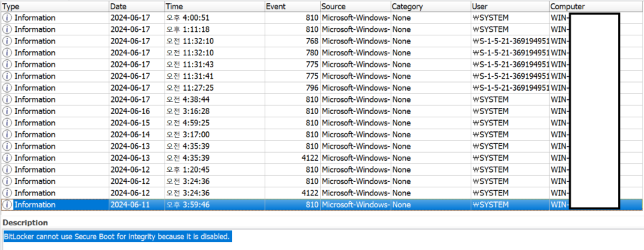
Task: Click the info icon on the event 796 row
Action: pos(7,88)
